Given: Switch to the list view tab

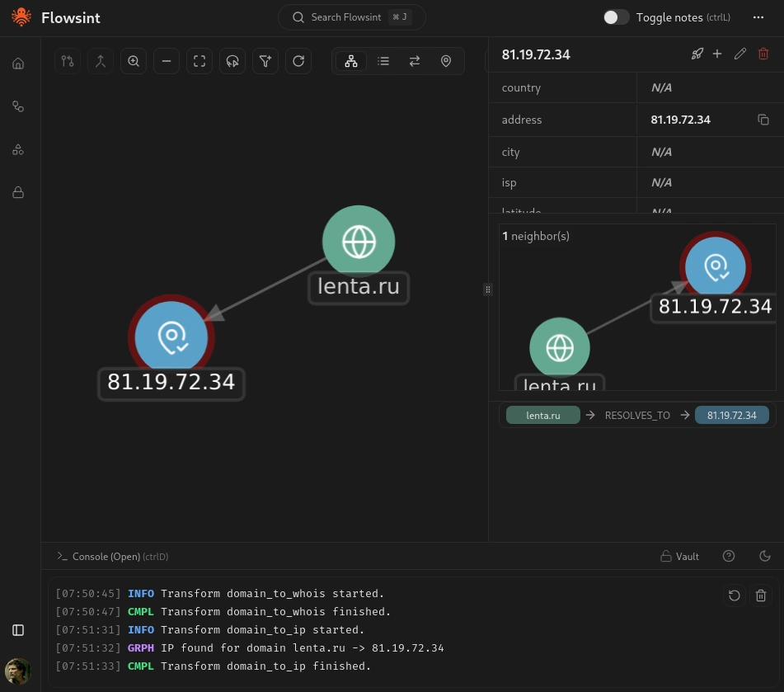Looking at the screenshot, I should 383,61.
